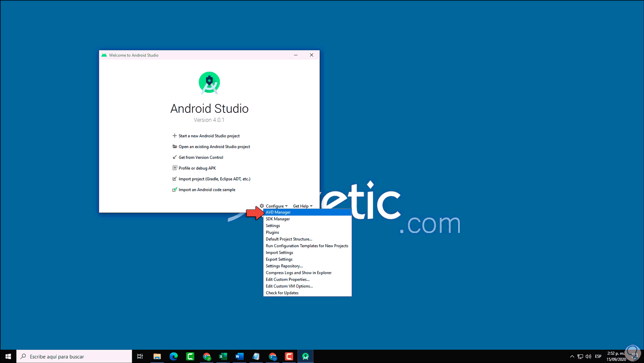Screen dimensions: 644x363
Task: Choose Import Settings menu entry
Action: pos(307,253)
